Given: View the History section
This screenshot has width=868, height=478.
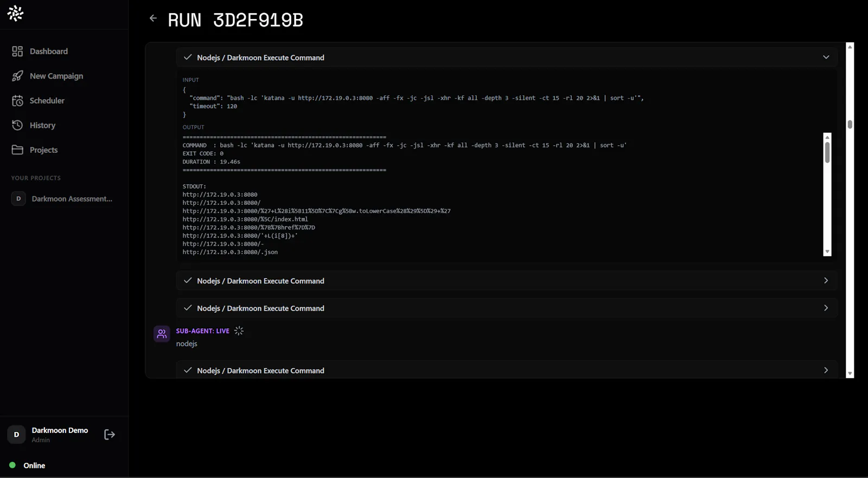Looking at the screenshot, I should (x=42, y=125).
